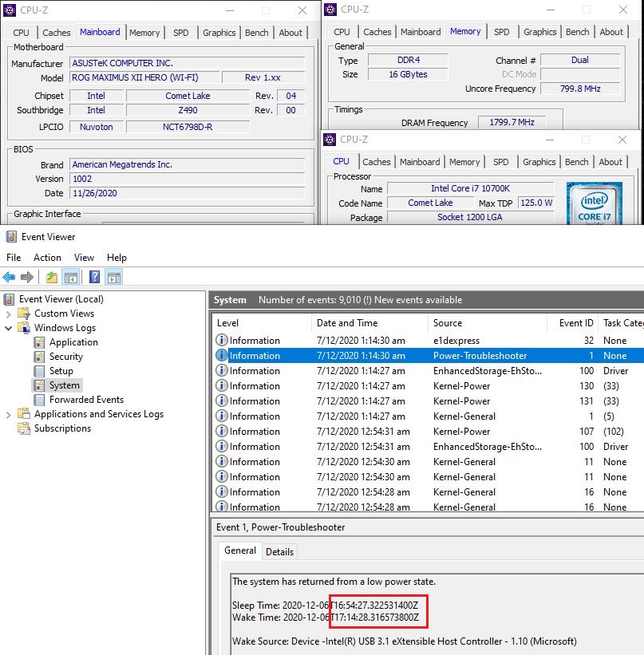Click the Windows Logs folder icon

coord(24,327)
